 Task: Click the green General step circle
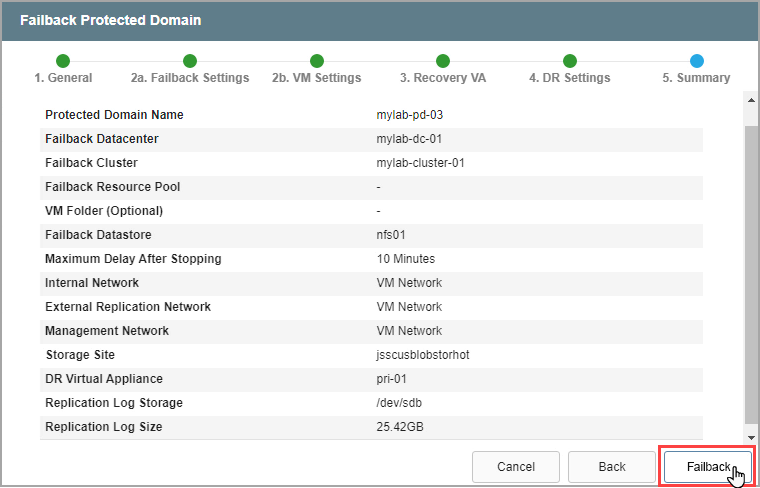click(x=63, y=61)
